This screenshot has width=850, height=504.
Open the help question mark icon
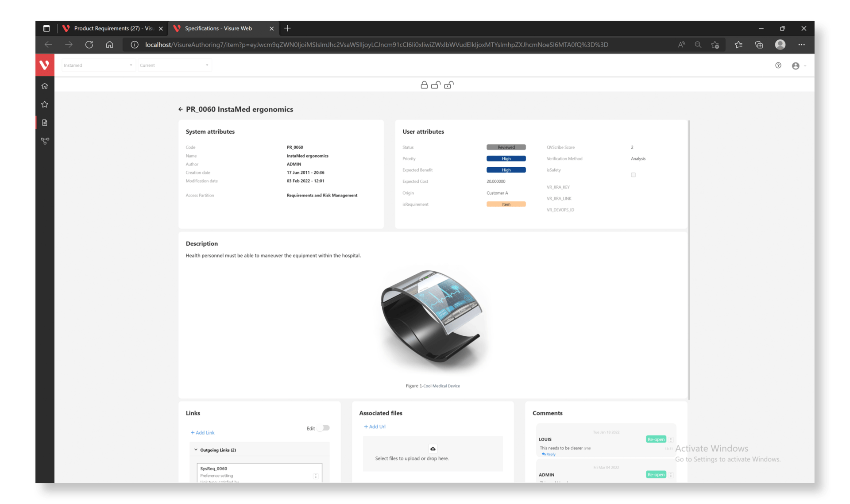point(778,65)
